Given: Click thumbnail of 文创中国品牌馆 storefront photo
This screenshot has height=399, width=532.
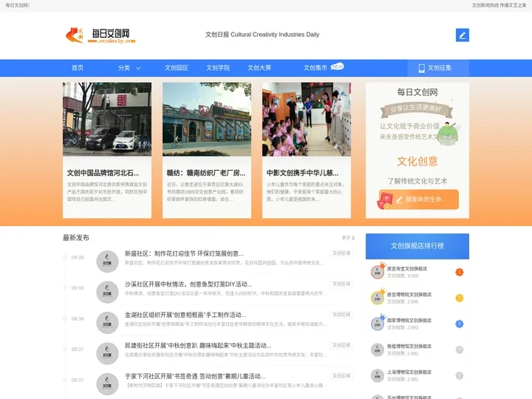Looking at the screenshot, I should point(107,119).
